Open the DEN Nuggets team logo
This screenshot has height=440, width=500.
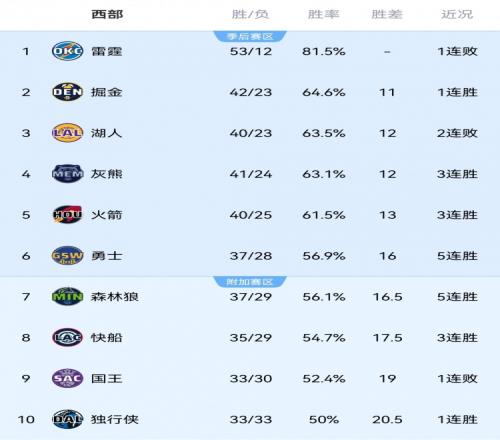[x=67, y=92]
